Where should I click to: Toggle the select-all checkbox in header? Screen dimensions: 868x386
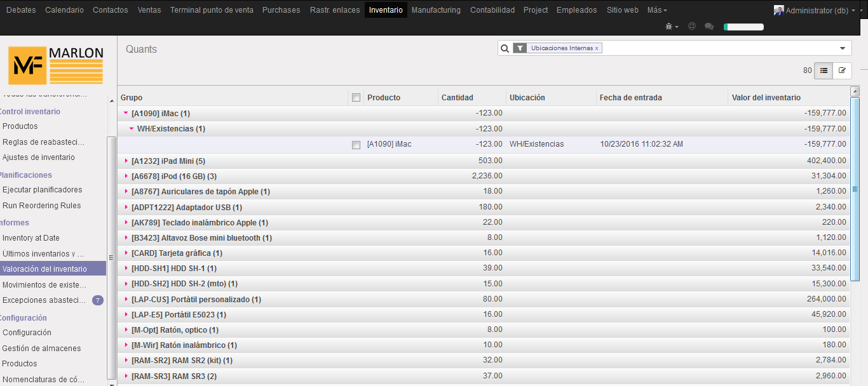[x=356, y=98]
